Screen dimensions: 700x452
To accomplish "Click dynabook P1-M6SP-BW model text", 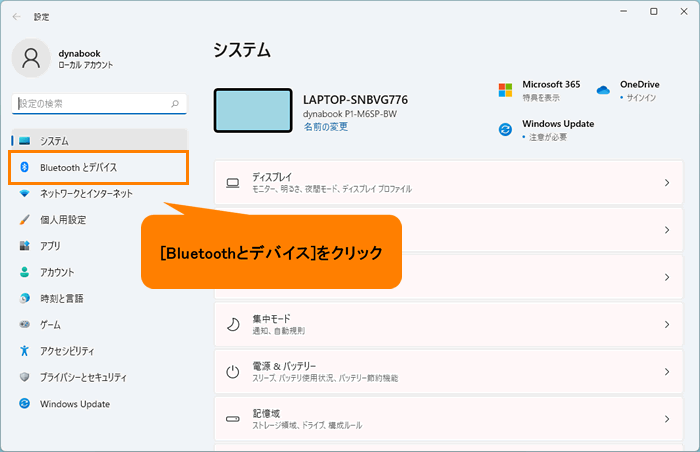I will 350,114.
